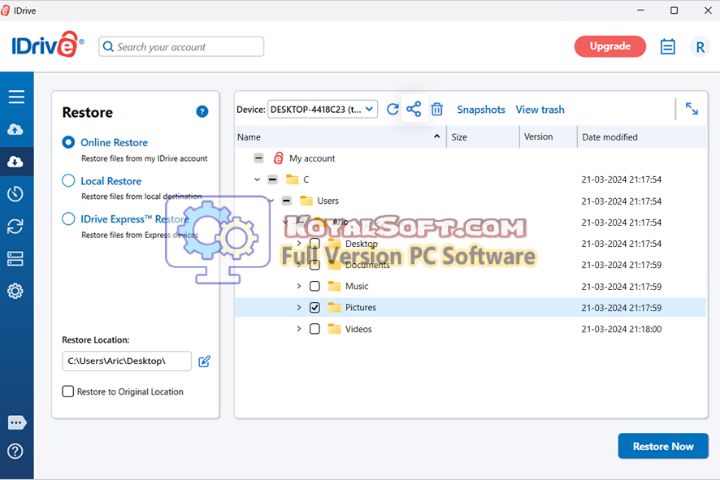Viewport: 720px width, 480px height.
Task: Open the activity log calendar icon
Action: click(668, 46)
